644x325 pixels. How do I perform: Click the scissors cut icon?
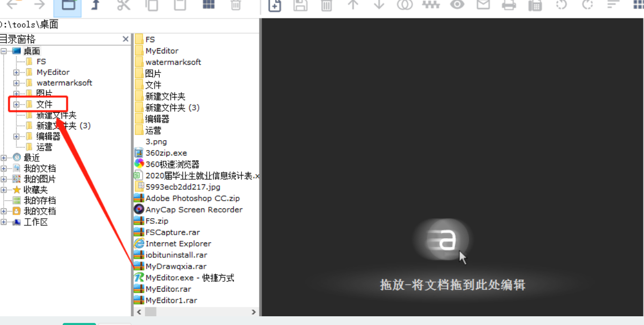123,5
